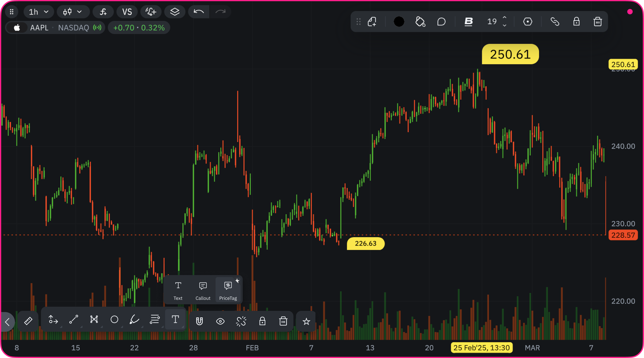
Task: Expand the candlestick chart type dropdown
Action: click(x=73, y=12)
